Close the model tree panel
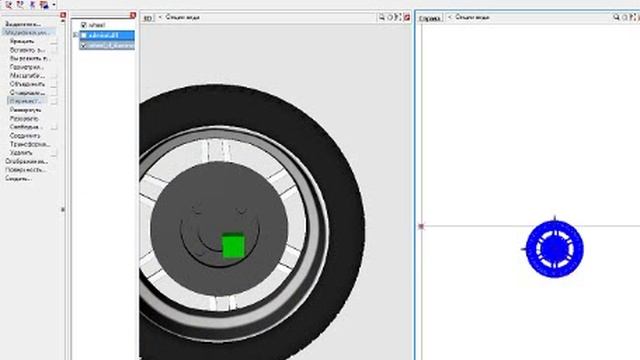The image size is (640, 360). pyautogui.click(x=133, y=15)
